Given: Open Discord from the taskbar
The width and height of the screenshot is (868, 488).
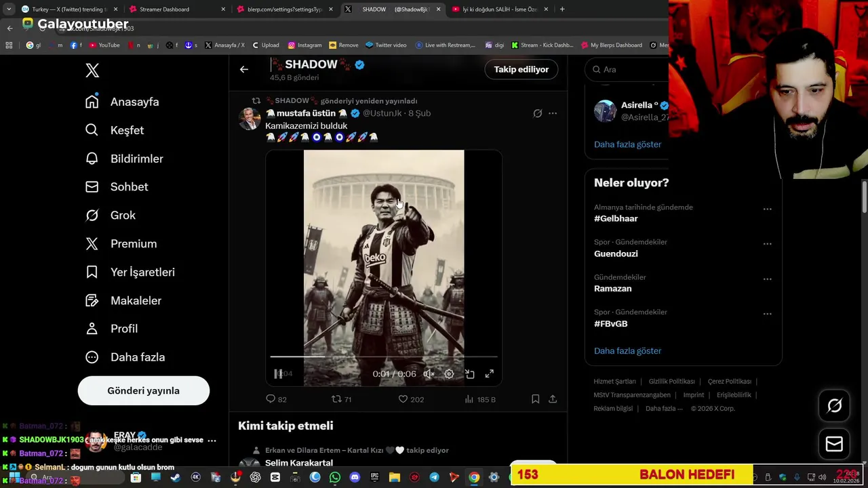Looking at the screenshot, I should [x=355, y=478].
